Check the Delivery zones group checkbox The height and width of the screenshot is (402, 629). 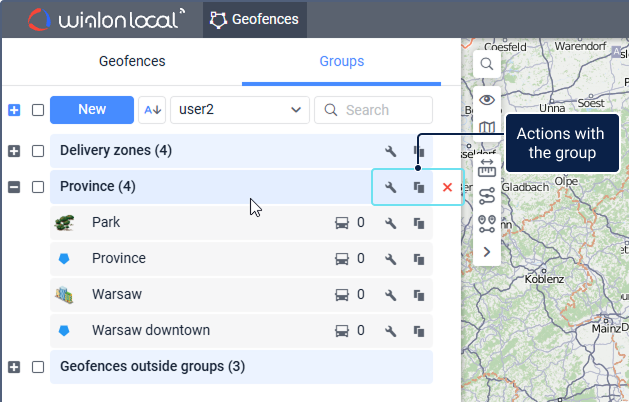click(38, 151)
